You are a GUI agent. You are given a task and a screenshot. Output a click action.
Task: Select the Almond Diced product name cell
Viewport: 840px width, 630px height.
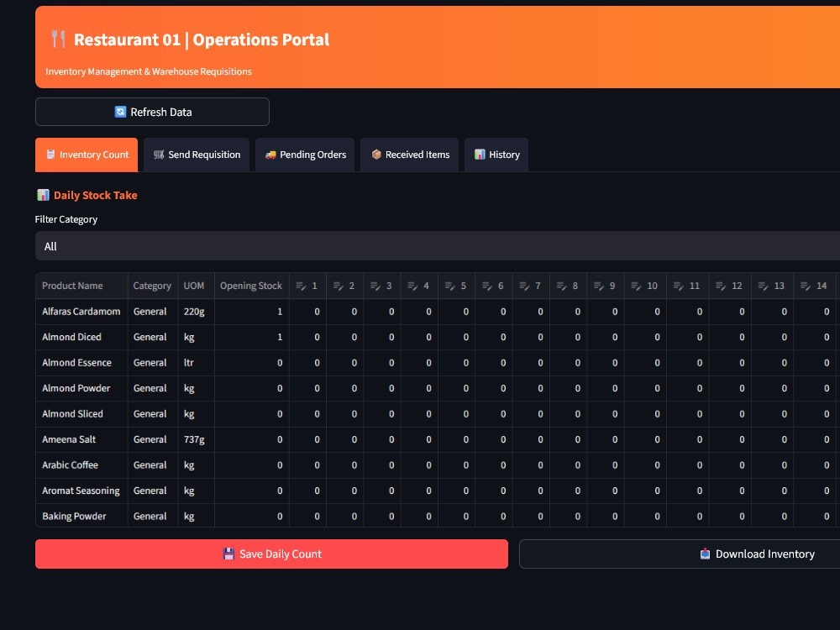pos(82,338)
